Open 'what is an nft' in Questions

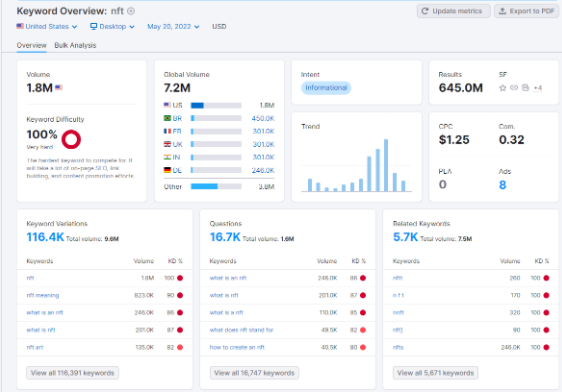click(x=228, y=278)
